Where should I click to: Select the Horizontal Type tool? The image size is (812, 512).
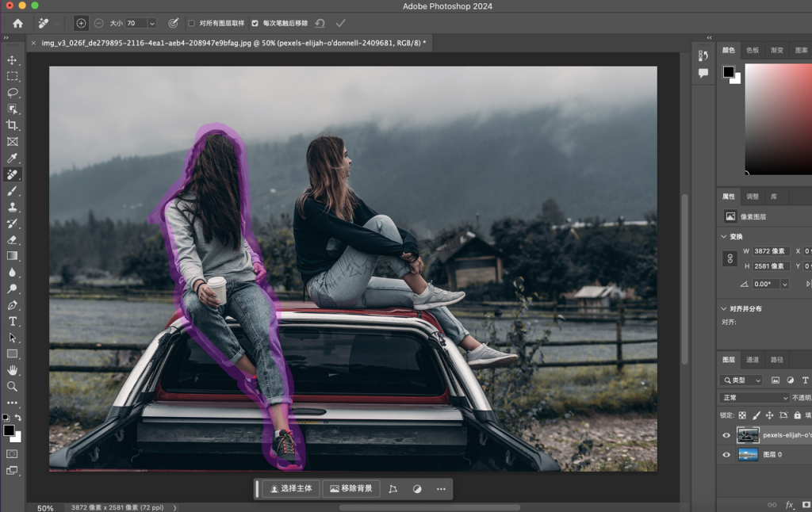[x=12, y=322]
